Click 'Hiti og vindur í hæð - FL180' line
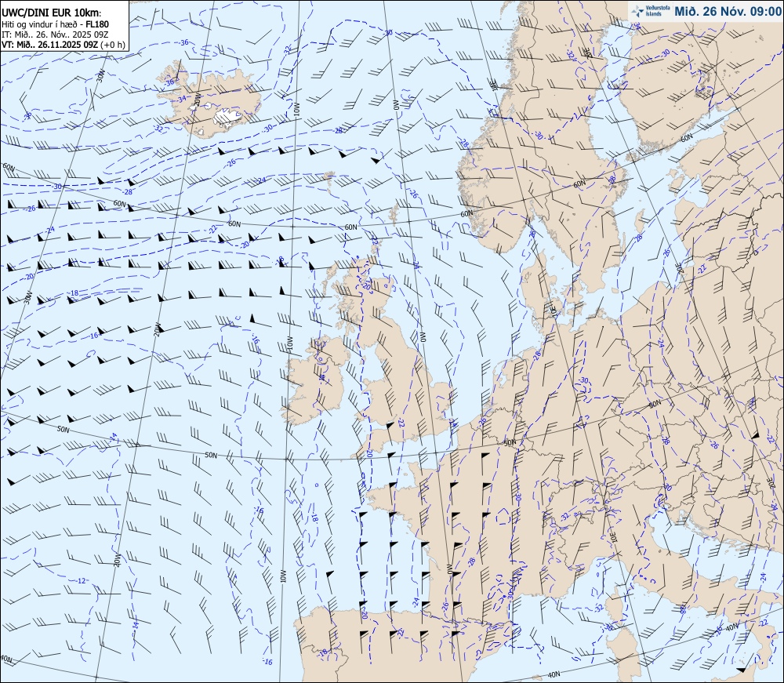 pos(55,24)
